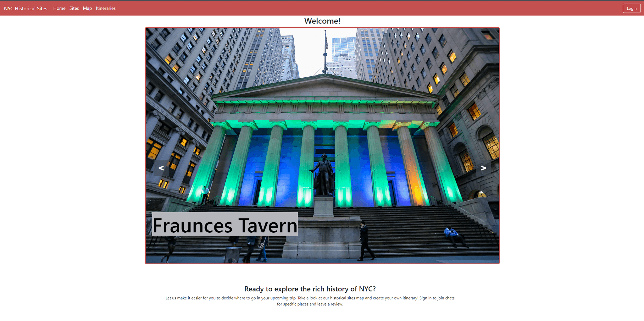Click the 'Ready to explore the rich history of NYC?' heading
The height and width of the screenshot is (321, 644).
click(310, 289)
